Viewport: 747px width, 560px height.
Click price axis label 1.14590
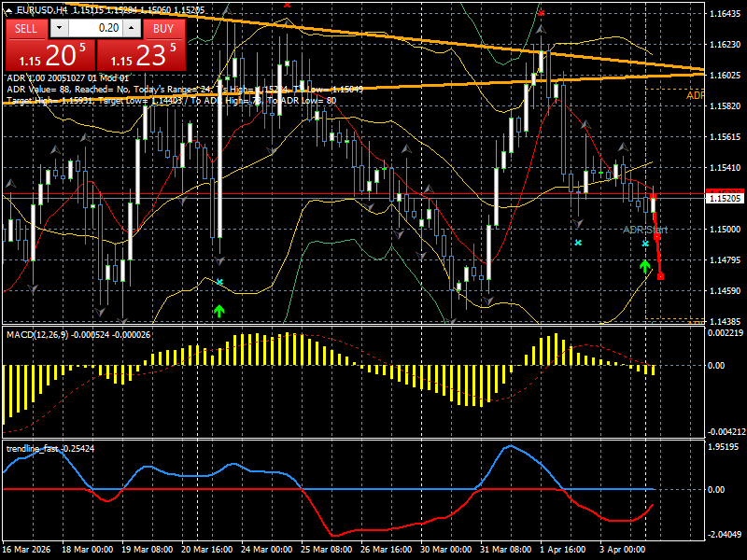[x=726, y=290]
